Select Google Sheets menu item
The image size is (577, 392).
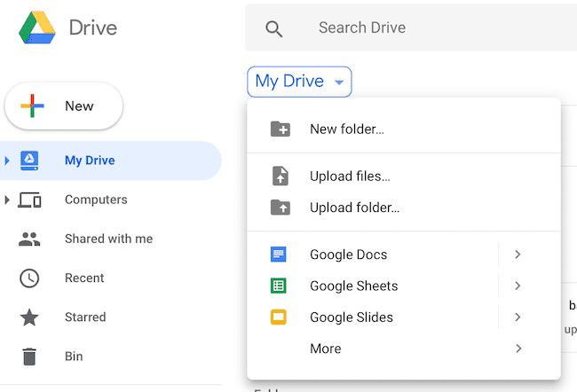404,286
